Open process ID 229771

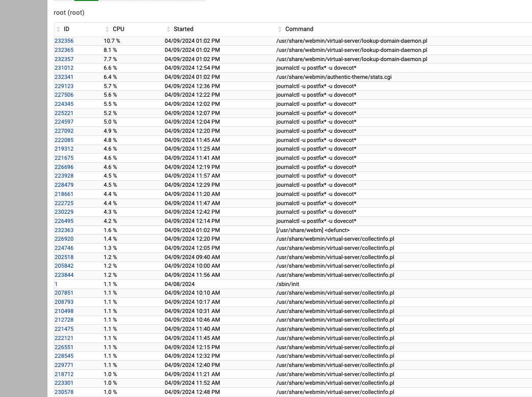click(x=64, y=365)
